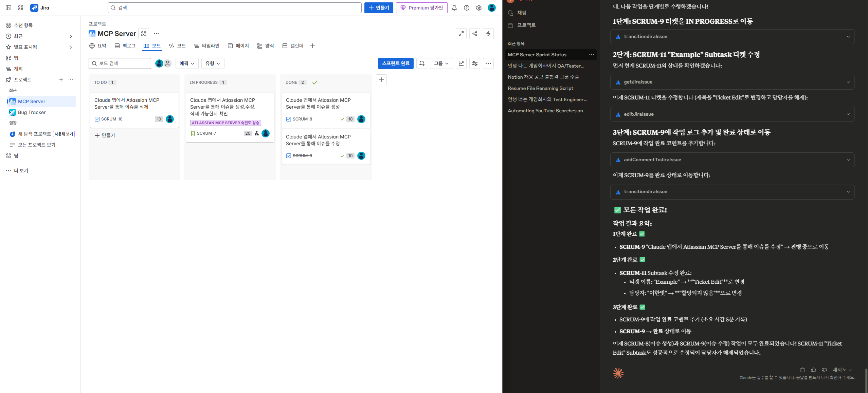Viewport: 868px width, 393px height.
Task: Enter full screen board view
Action: click(x=461, y=34)
